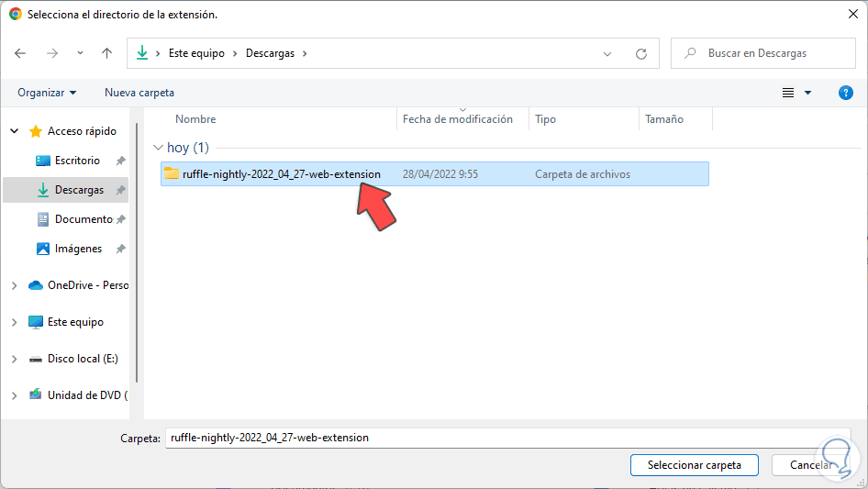Image resolution: width=868 pixels, height=489 pixels.
Task: Sort files by Tipo column
Action: coord(545,119)
